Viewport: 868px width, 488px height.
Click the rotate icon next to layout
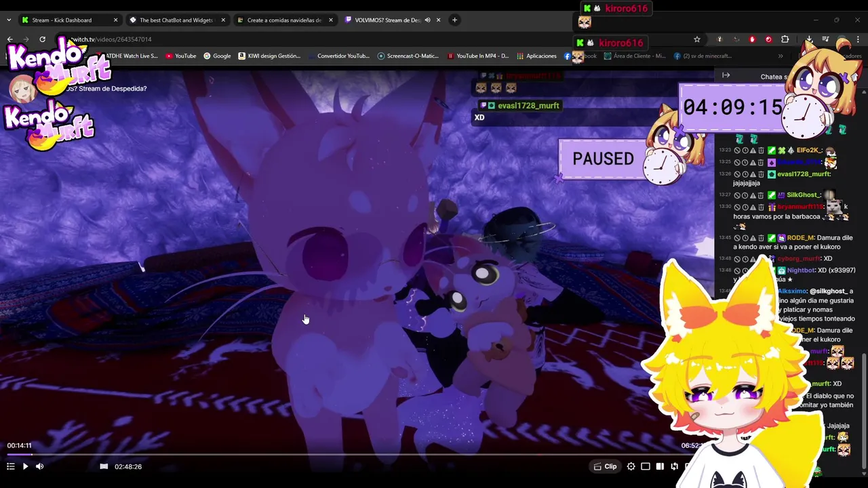coord(674,466)
